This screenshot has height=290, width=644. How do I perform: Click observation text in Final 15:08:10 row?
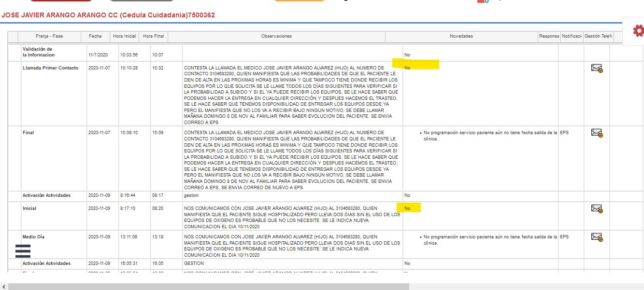(291, 160)
